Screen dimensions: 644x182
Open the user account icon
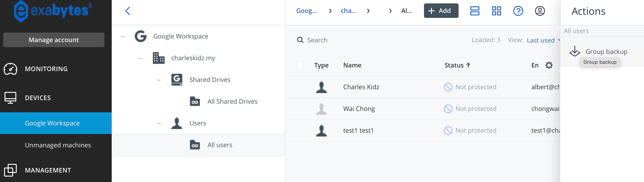(540, 11)
